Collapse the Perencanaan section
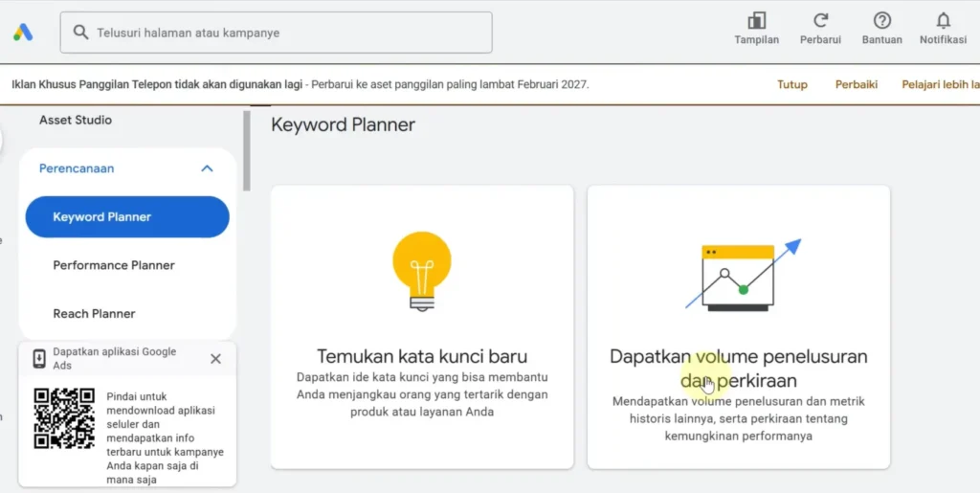Screen dimensions: 980x493 (x=207, y=168)
